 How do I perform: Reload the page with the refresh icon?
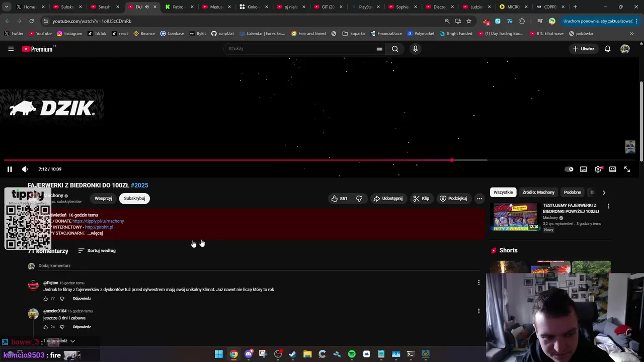click(31, 21)
